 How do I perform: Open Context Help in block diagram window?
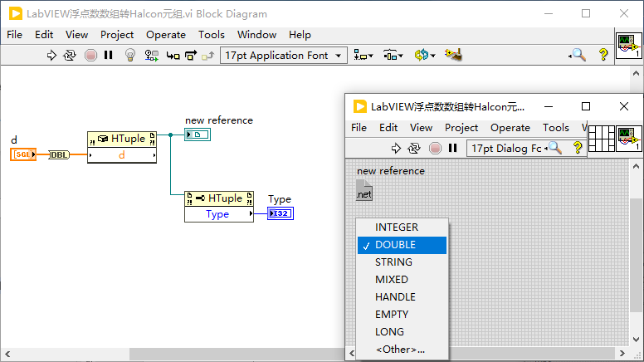[603, 55]
